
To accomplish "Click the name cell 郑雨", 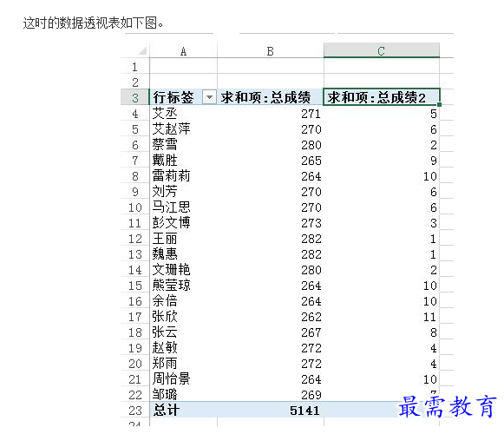I will click(x=165, y=363).
